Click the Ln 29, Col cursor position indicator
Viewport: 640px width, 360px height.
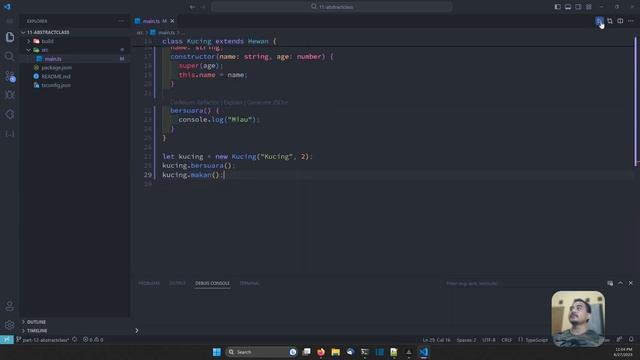click(436, 340)
